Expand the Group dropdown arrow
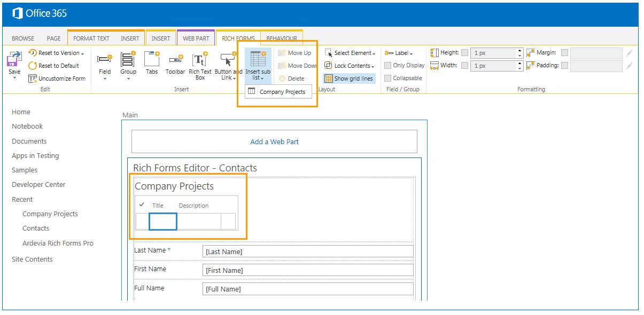 pyautogui.click(x=128, y=79)
